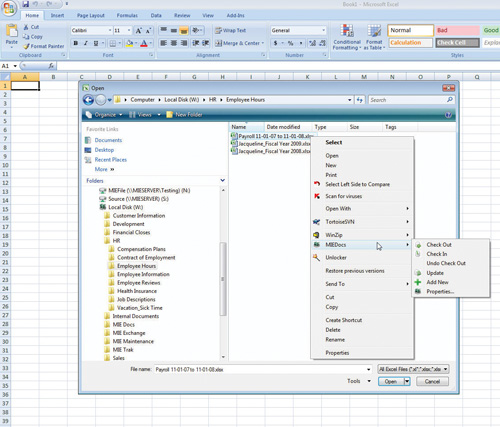Toggle Middle Align in Alignment group
500x427 pixels.
point(174,31)
